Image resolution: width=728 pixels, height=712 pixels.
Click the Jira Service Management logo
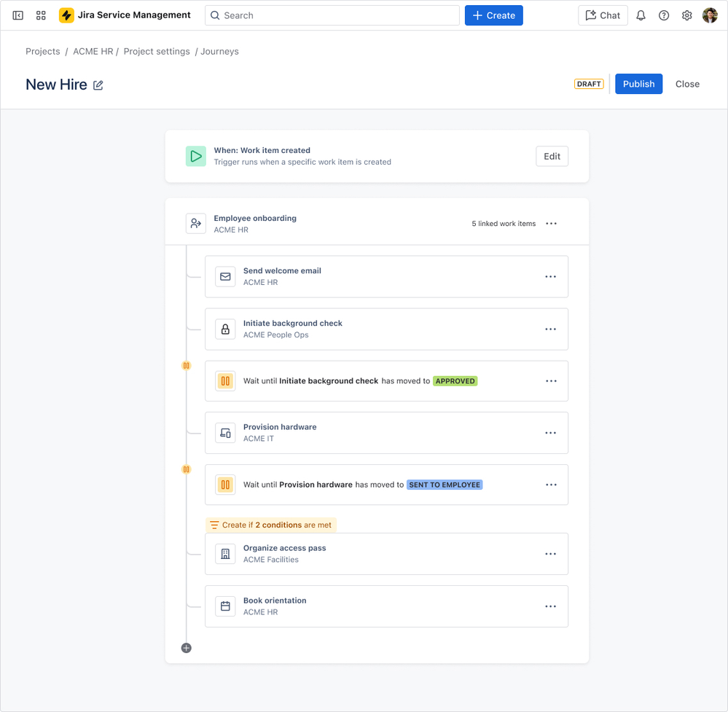click(x=66, y=15)
